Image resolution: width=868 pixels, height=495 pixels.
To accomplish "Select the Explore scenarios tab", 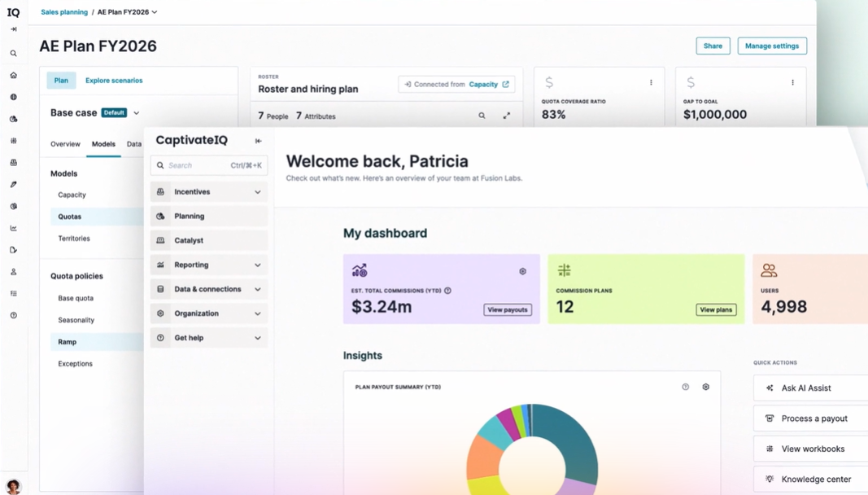I will tap(114, 81).
